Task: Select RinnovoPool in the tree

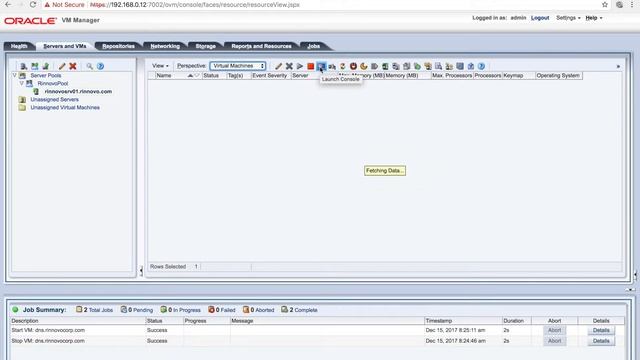Action: 53,83
